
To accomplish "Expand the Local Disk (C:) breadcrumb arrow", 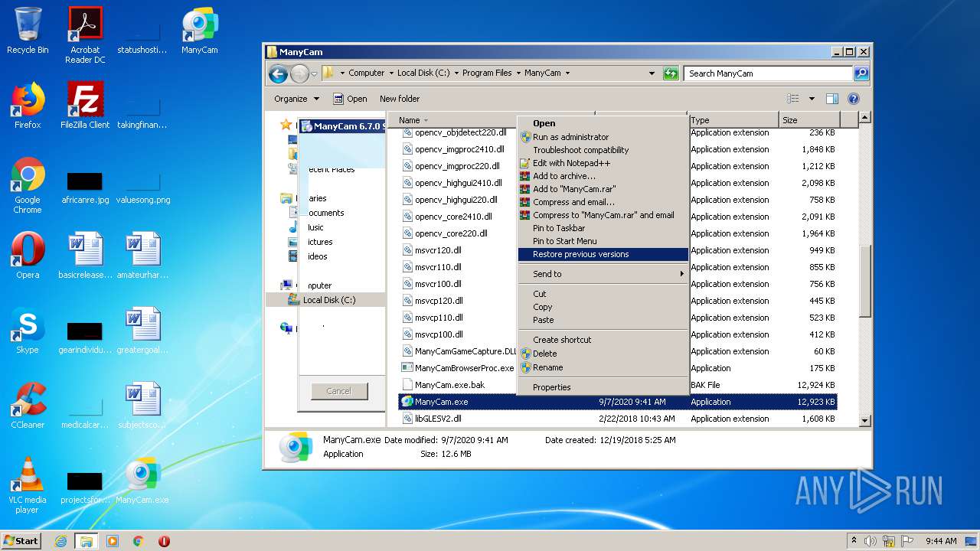I will click(456, 73).
